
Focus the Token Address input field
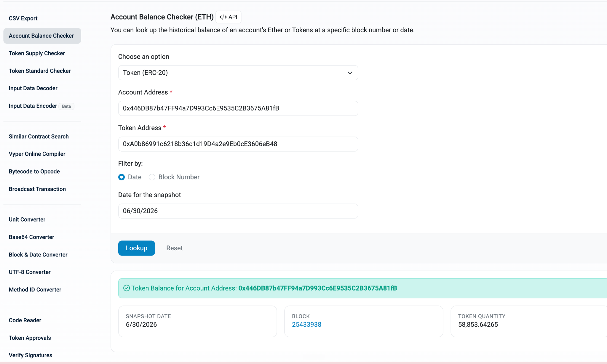[x=238, y=144]
